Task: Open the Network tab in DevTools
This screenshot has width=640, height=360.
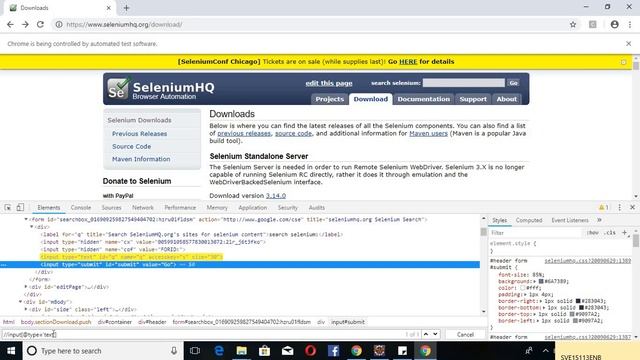Action: coord(143,207)
